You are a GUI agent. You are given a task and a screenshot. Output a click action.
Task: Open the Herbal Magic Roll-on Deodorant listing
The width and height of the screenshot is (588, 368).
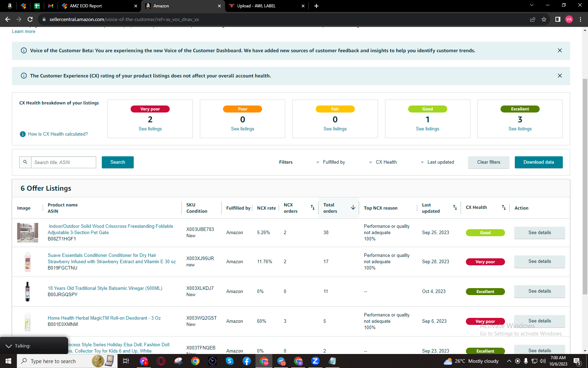pyautogui.click(x=104, y=318)
